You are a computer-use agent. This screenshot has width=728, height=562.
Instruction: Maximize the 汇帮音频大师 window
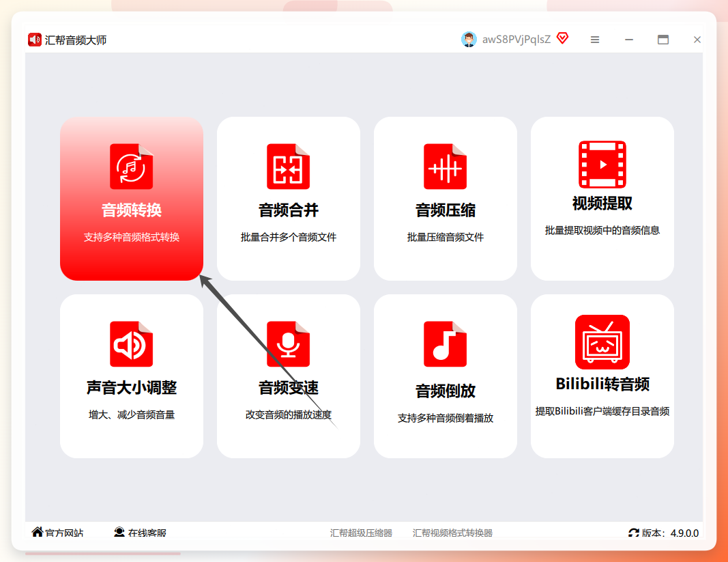(x=663, y=40)
